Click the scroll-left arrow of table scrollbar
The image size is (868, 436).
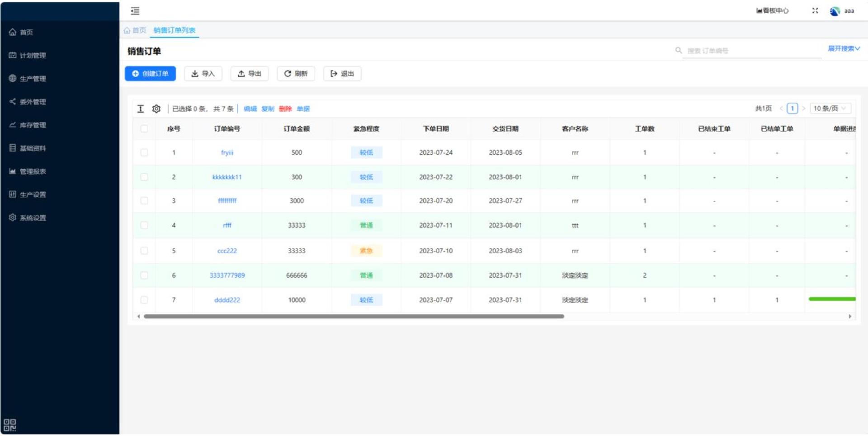[x=138, y=317]
